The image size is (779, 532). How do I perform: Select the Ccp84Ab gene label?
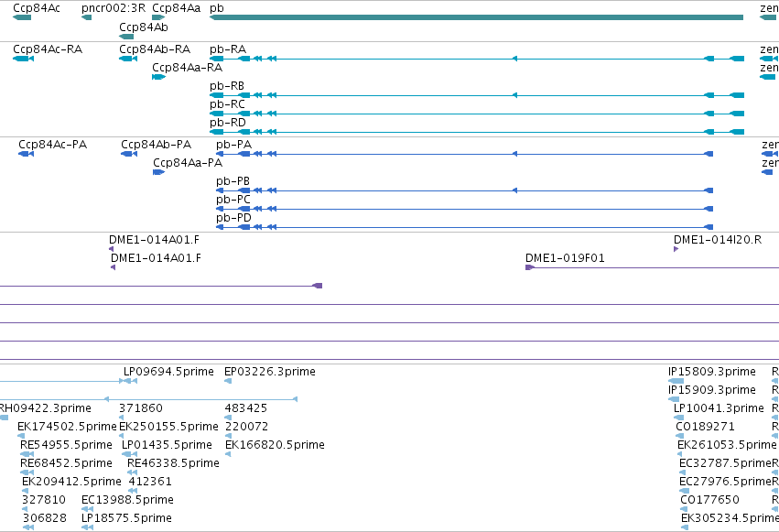click(x=144, y=27)
